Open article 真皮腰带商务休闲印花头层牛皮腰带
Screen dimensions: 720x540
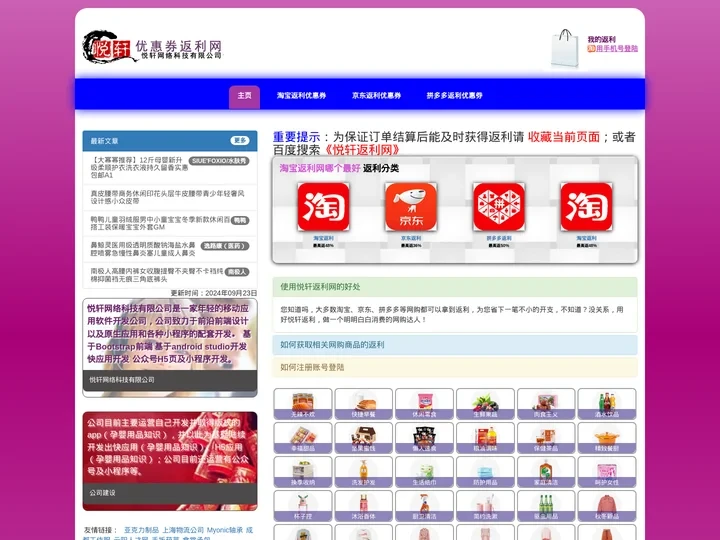(168, 197)
